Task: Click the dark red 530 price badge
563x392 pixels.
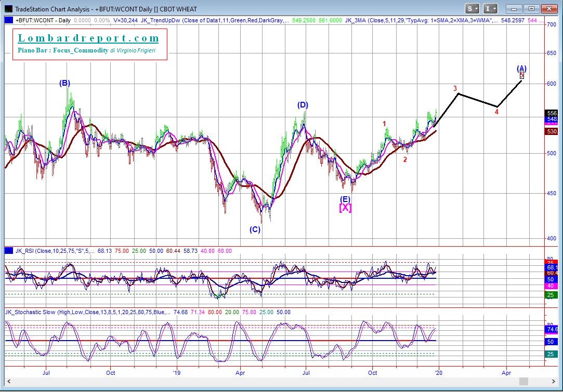Action: [x=552, y=131]
